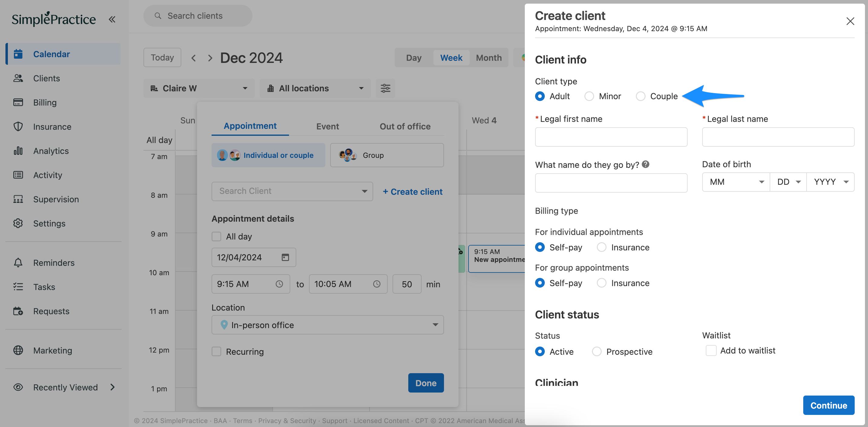The height and width of the screenshot is (427, 868).
Task: Select the Prospective client status
Action: coord(597,352)
